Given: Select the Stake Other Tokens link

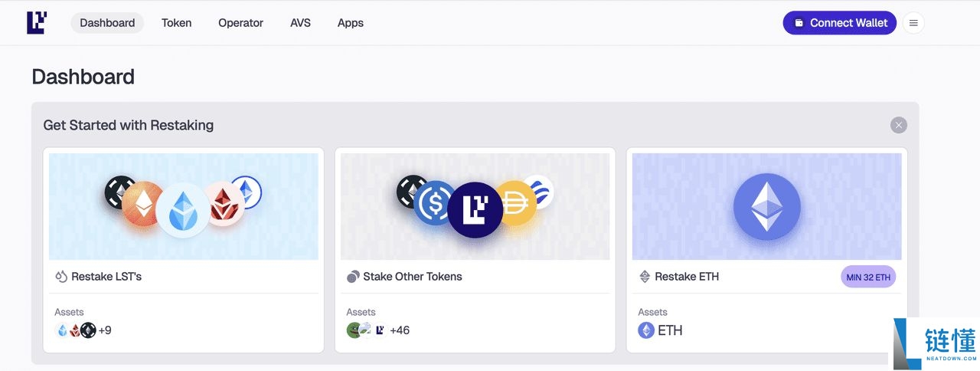Looking at the screenshot, I should click(x=412, y=277).
